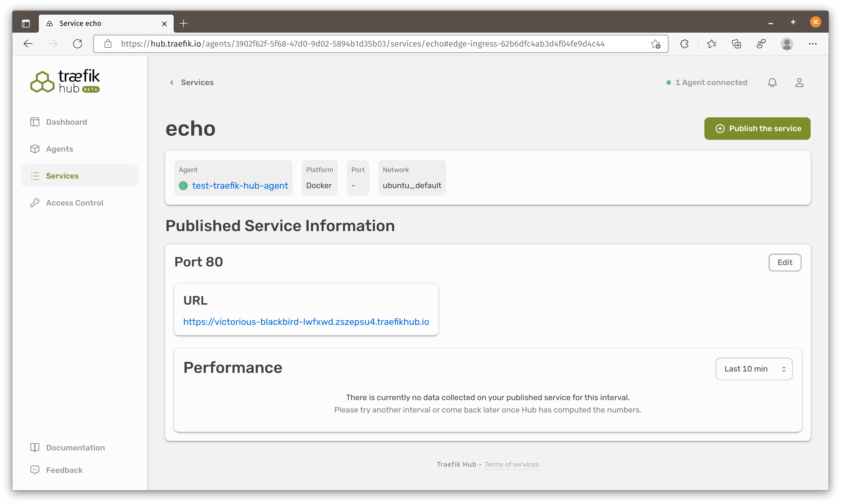Expand the Last 10 min interval dropdown

pos(754,369)
